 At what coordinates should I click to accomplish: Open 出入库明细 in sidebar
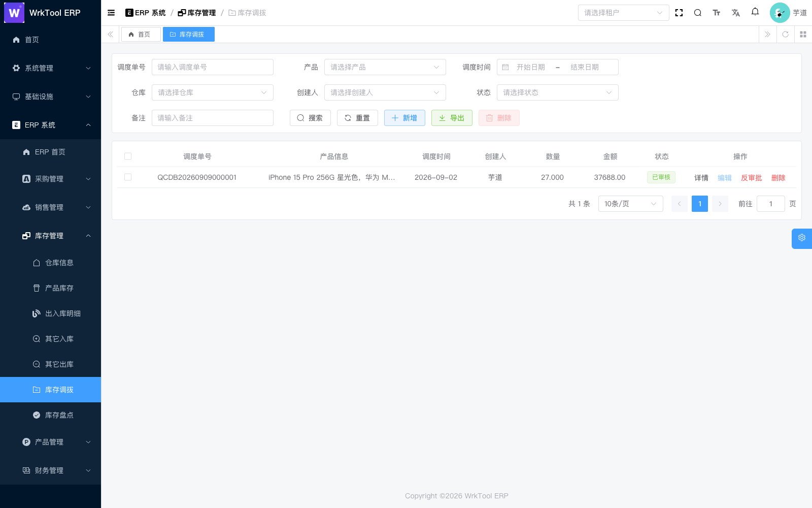(x=51, y=313)
